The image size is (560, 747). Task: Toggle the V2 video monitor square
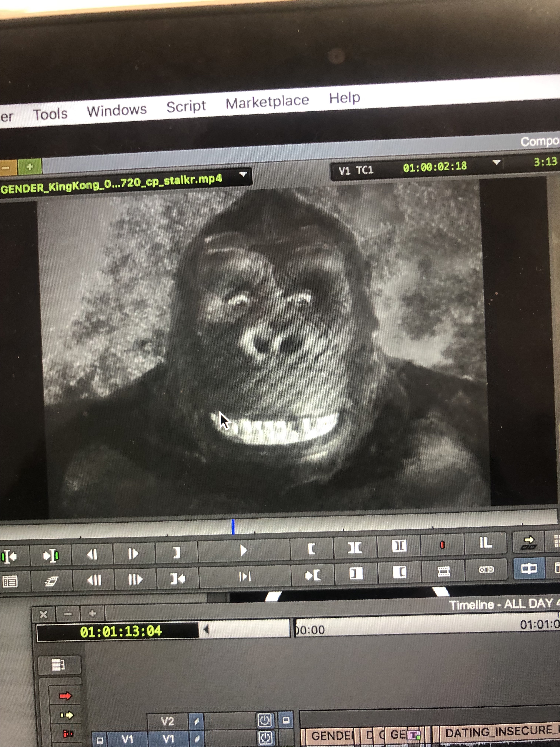286,720
